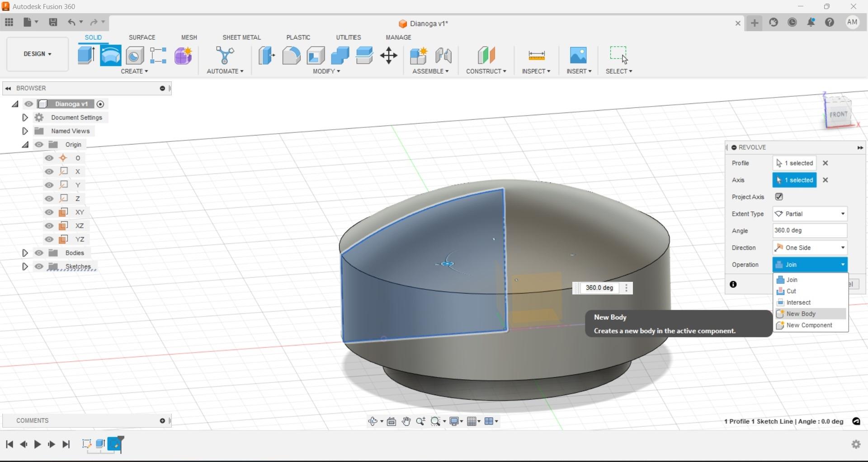Choose New Body from the Operation list
This screenshot has width=868, height=462.
[x=801, y=314]
